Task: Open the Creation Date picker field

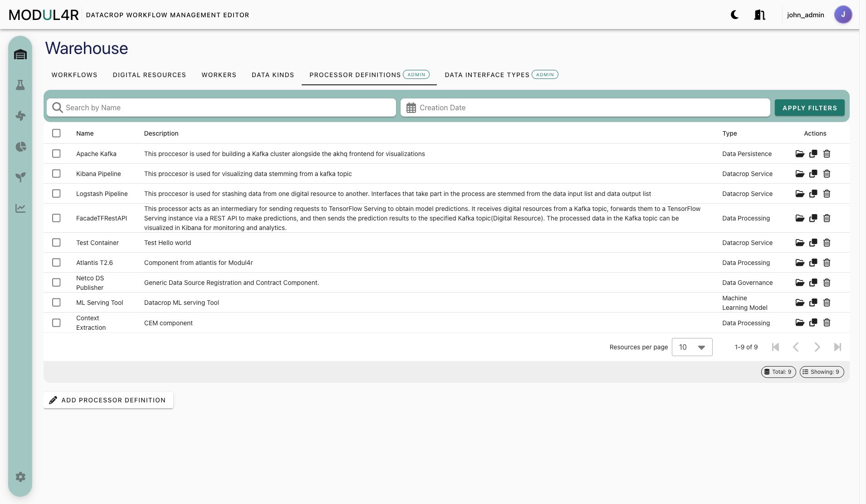Action: click(x=585, y=108)
